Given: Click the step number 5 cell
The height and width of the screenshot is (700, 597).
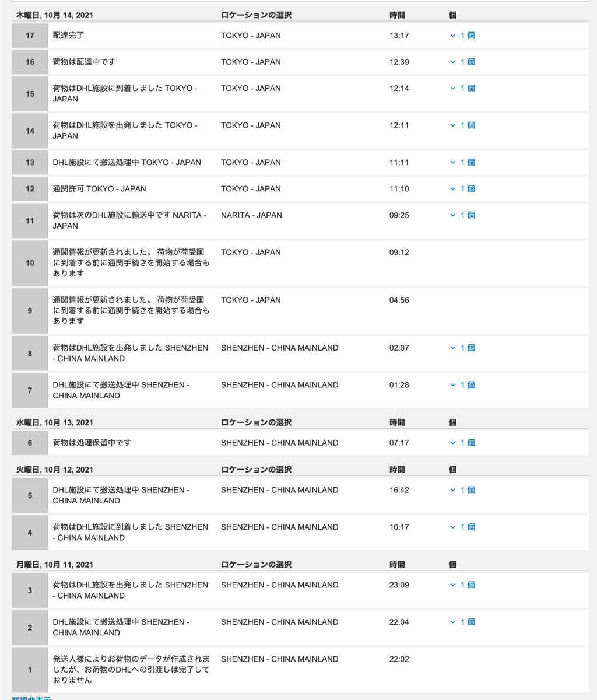Looking at the screenshot, I should (30, 495).
